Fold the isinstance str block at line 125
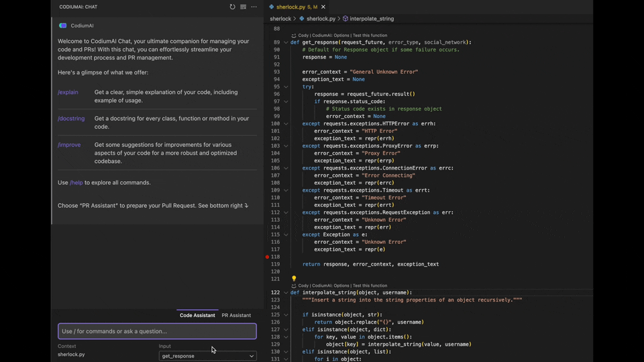 tap(286, 315)
